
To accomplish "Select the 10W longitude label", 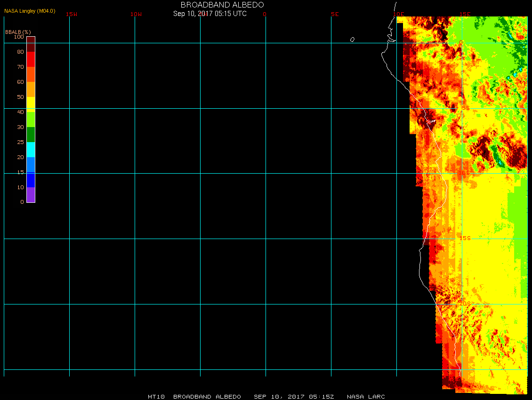I will [137, 14].
